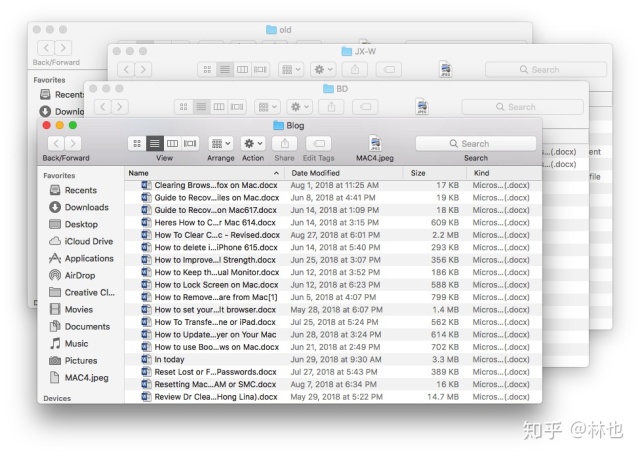
Task: Select 'Heres How to C...r Mac 614.docx'
Action: pyautogui.click(x=333, y=222)
